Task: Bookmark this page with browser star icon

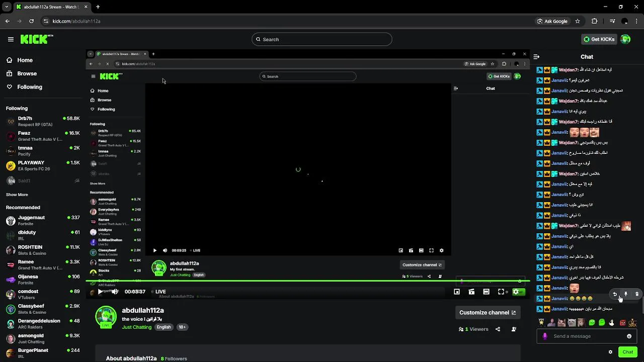Action: (x=578, y=21)
